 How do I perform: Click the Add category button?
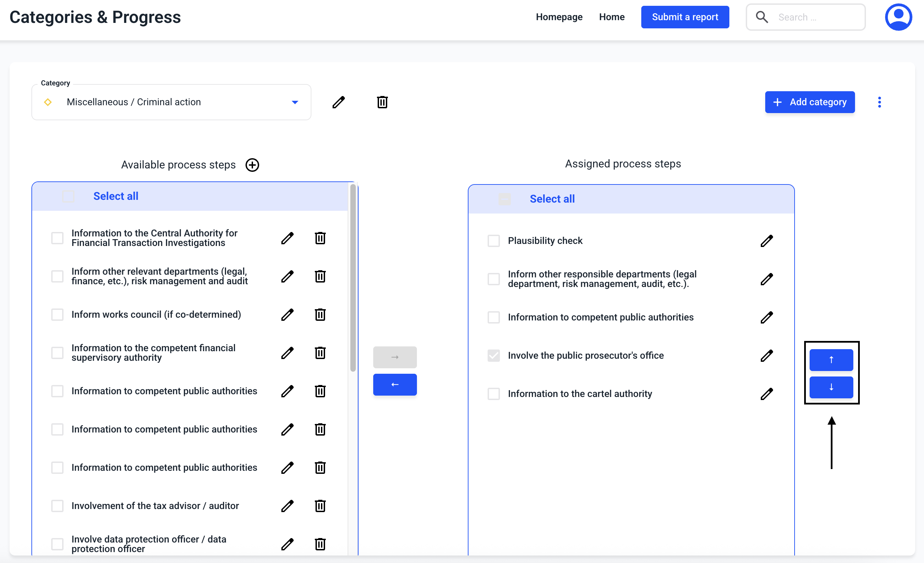[810, 102]
